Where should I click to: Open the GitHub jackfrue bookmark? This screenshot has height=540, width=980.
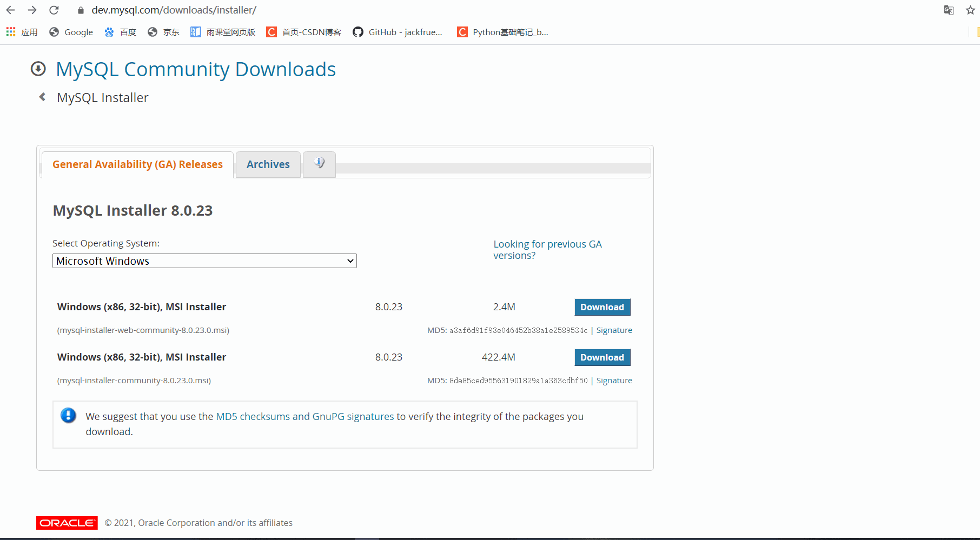398,32
